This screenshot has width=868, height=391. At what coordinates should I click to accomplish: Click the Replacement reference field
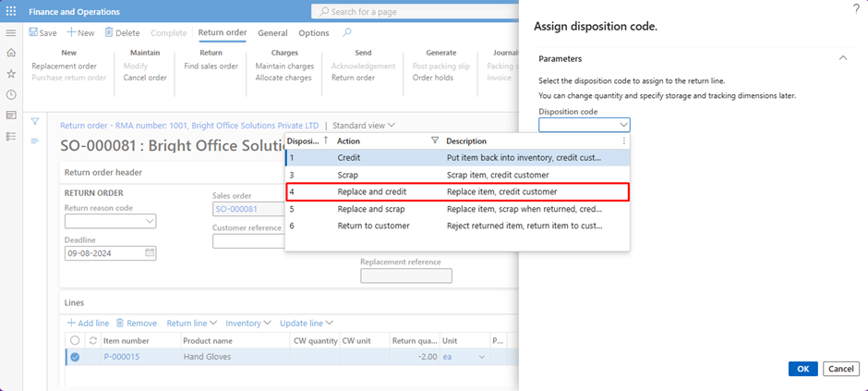tap(406, 275)
